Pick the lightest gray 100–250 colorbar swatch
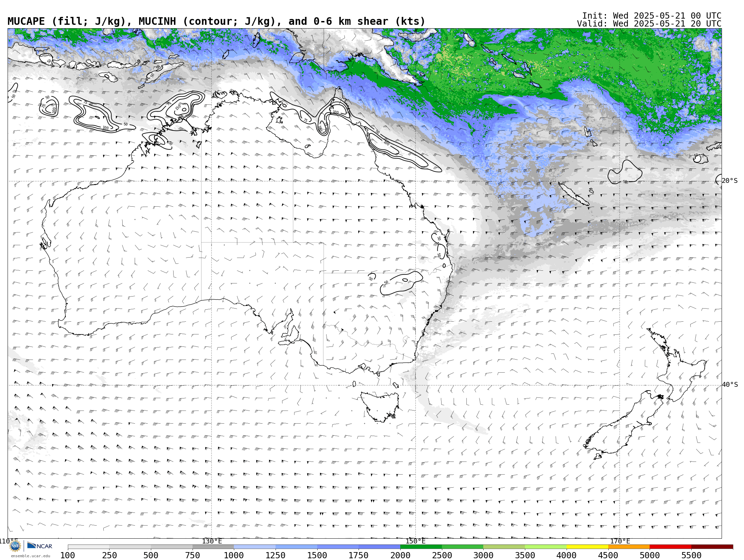This screenshot has height=560, width=744. pos(89,547)
